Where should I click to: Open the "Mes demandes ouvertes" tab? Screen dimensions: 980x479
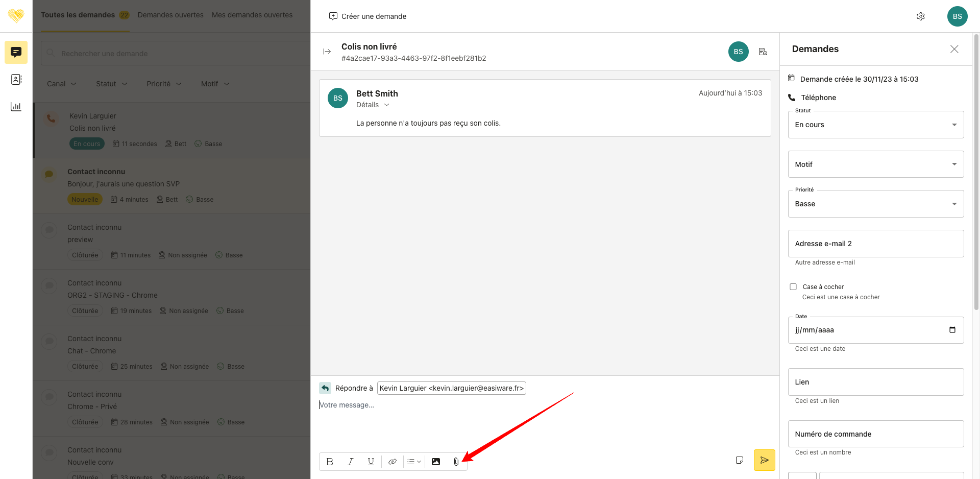click(252, 15)
